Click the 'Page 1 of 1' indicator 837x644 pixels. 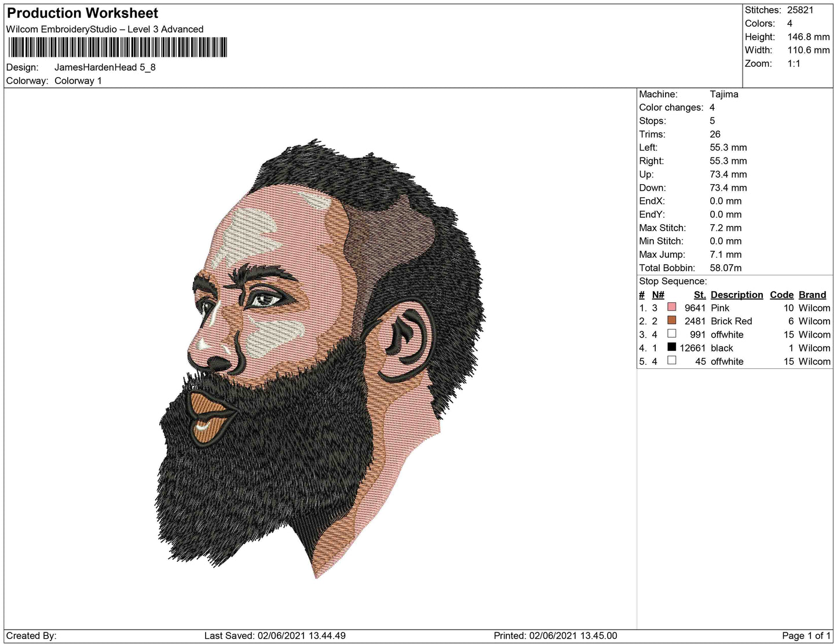(x=806, y=635)
